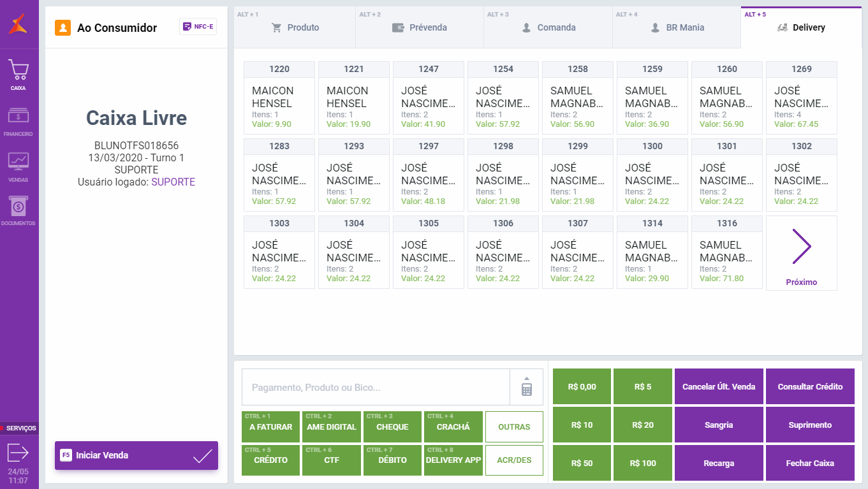Open the ACR/DES options
Image resolution: width=868 pixels, height=489 pixels.
pos(514,460)
